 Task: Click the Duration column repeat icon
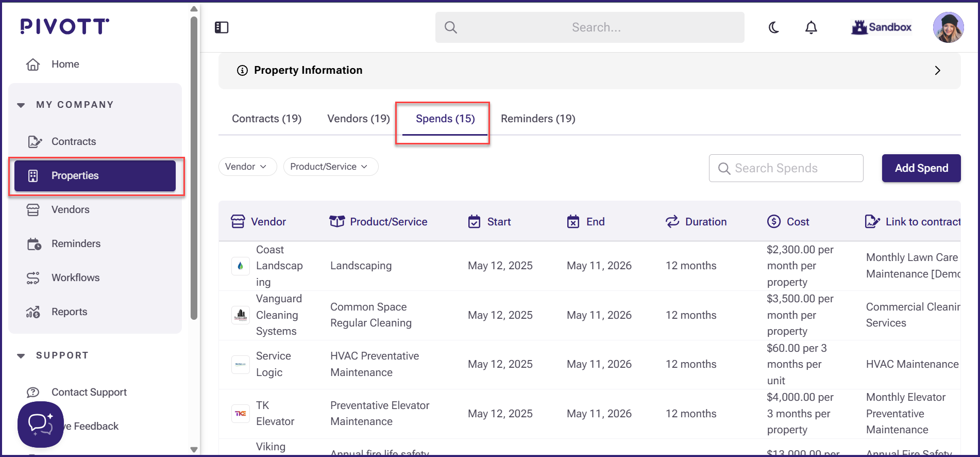[672, 222]
